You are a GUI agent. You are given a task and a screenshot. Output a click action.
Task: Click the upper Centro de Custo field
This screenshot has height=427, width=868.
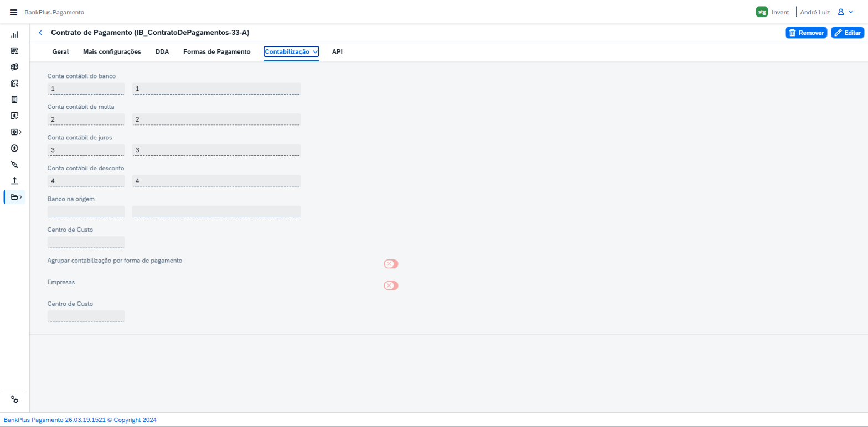[x=86, y=242]
